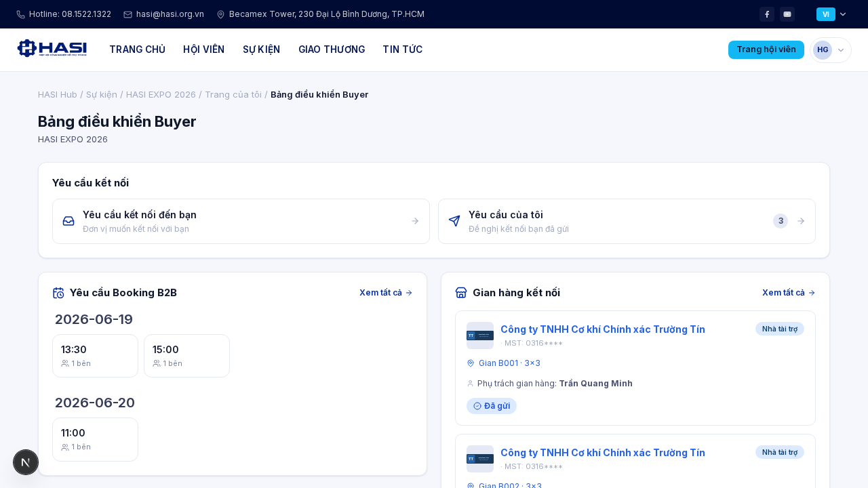Screen dimensions: 868x488
Task: Click the Trang của tôi breadcrumb
Action: pos(233,94)
